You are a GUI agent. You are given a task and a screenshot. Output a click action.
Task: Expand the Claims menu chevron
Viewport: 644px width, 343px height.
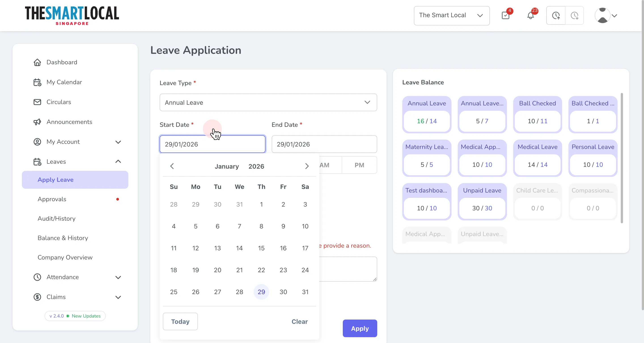tap(118, 297)
